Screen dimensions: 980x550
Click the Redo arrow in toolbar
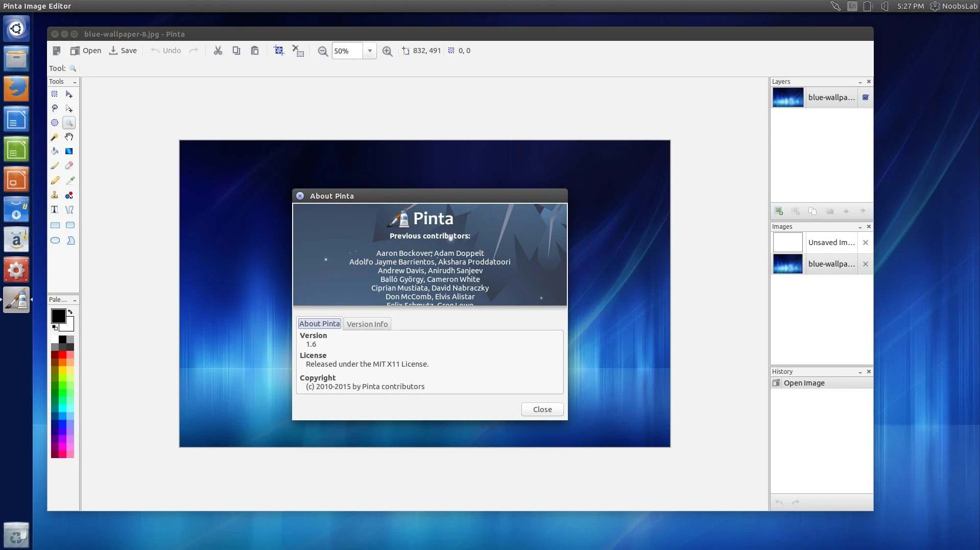194,51
